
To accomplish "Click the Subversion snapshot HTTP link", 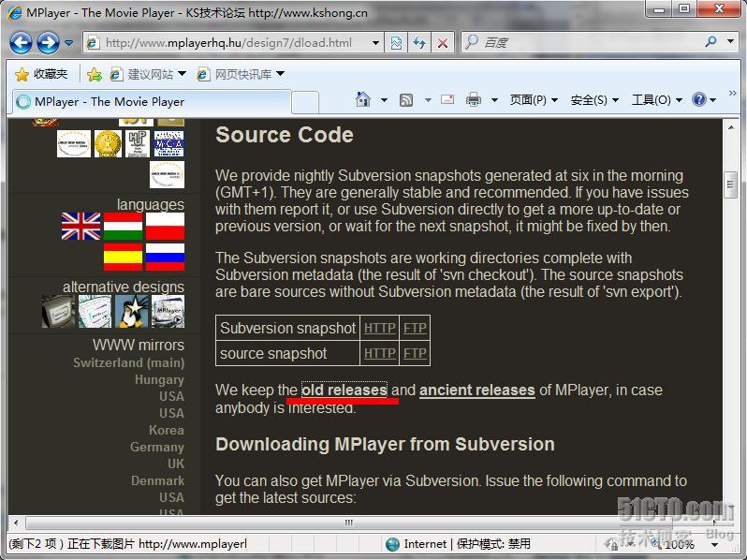I will point(379,328).
